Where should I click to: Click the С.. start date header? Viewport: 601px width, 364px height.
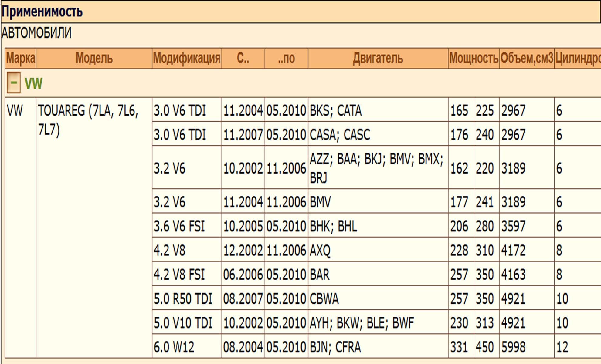[x=243, y=58]
